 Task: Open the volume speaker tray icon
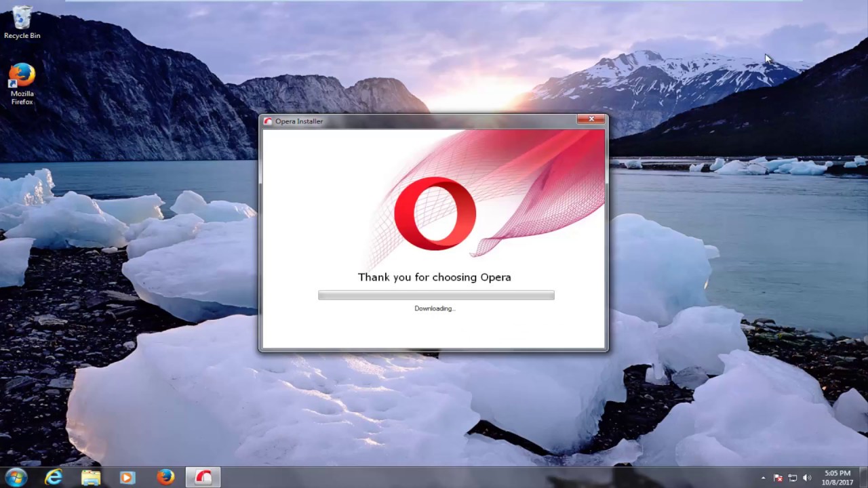tap(807, 478)
